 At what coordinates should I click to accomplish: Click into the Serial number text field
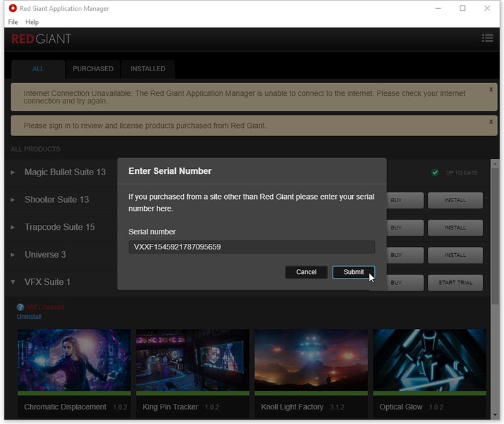[x=251, y=247]
